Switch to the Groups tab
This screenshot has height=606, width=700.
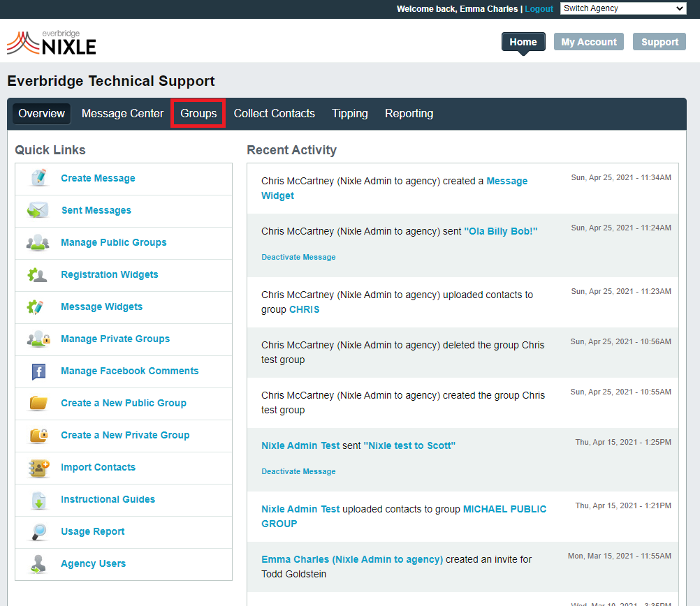coord(198,113)
